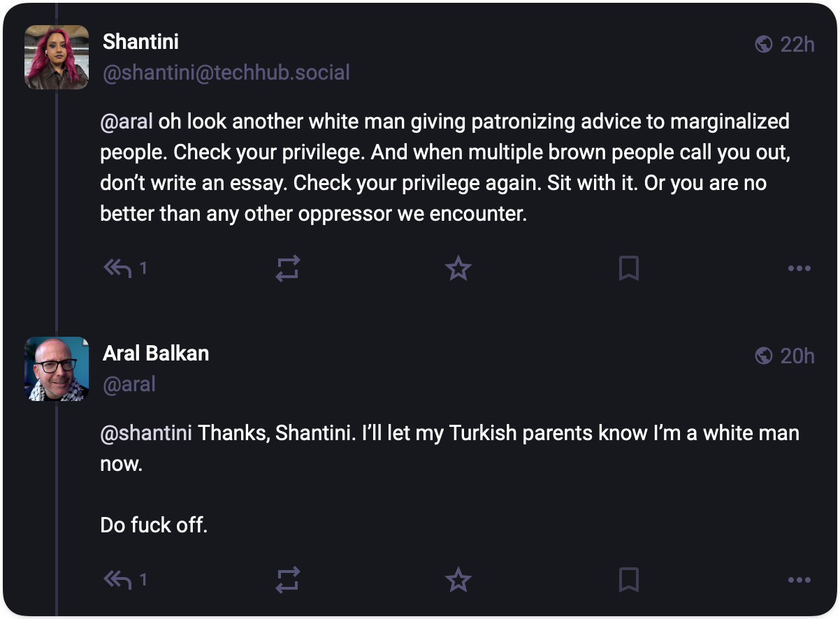
Task: Open Shantini's profile picture
Action: pos(57,57)
